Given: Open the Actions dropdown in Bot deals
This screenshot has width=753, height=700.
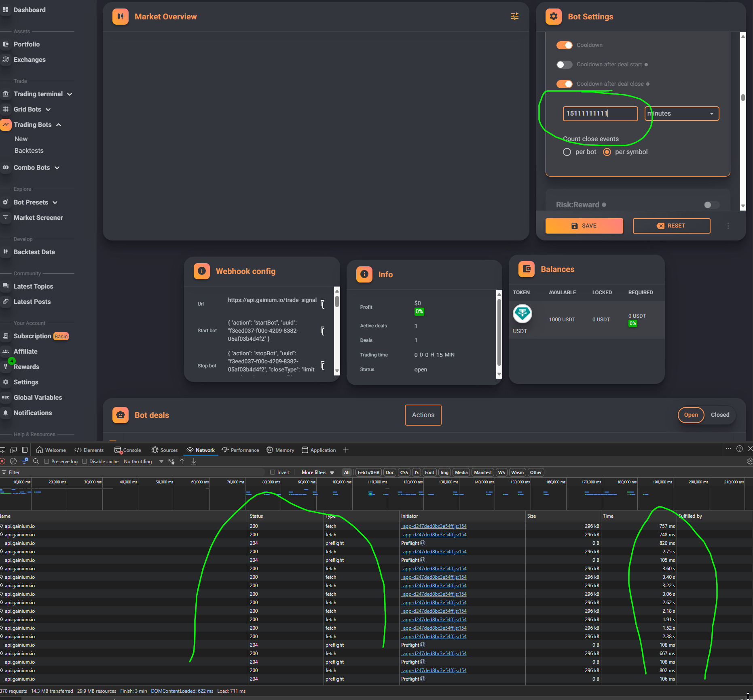Looking at the screenshot, I should (423, 415).
